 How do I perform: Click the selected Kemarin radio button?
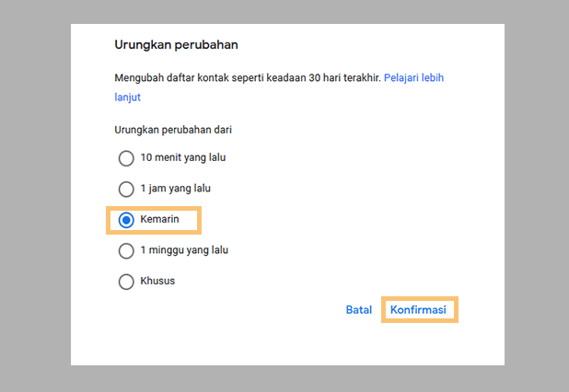coord(126,220)
